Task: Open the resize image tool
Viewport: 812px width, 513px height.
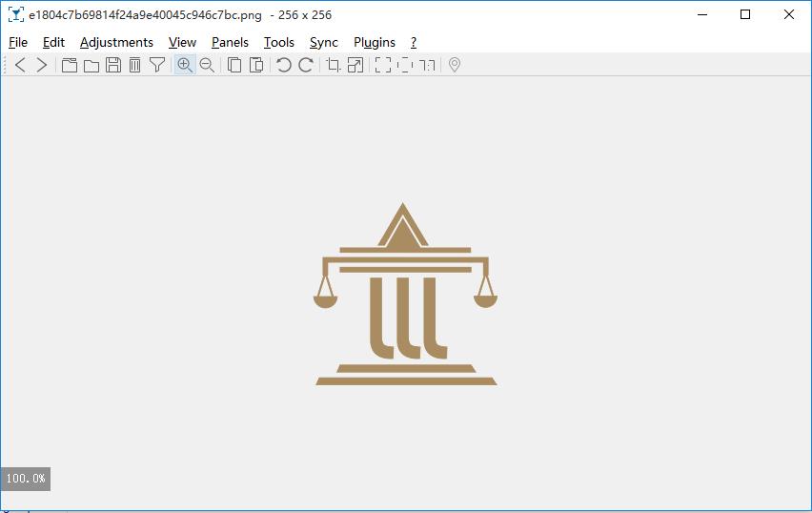Action: pyautogui.click(x=355, y=65)
